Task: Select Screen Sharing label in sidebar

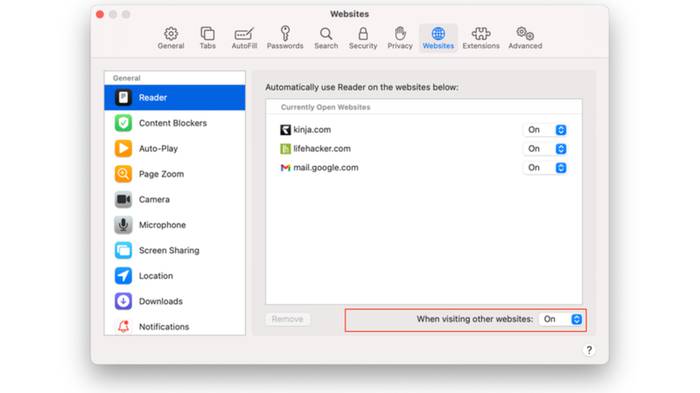Action: click(x=169, y=250)
